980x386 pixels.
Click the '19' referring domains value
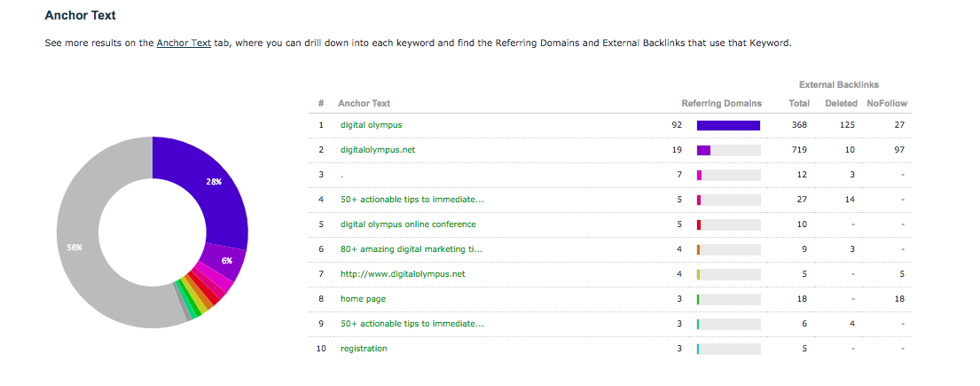pyautogui.click(x=677, y=150)
